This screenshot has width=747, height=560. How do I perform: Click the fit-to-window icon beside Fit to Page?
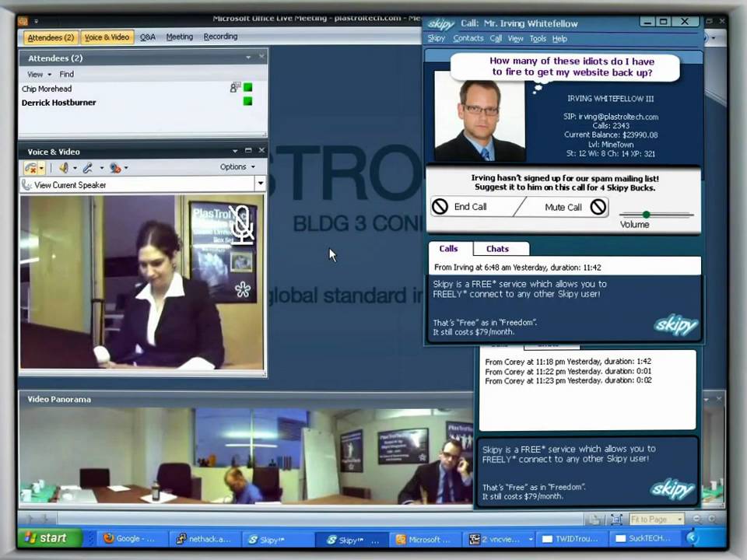coord(616,519)
